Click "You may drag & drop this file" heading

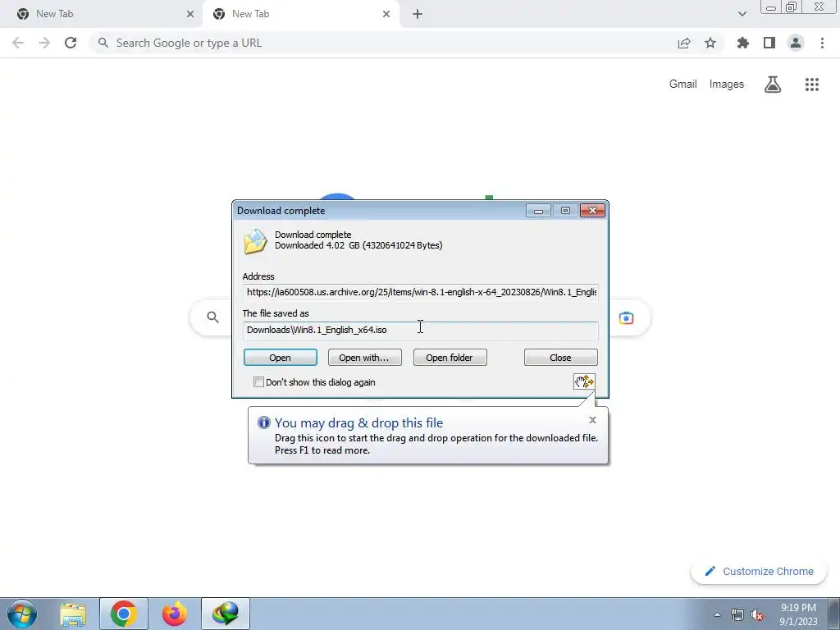(358, 422)
